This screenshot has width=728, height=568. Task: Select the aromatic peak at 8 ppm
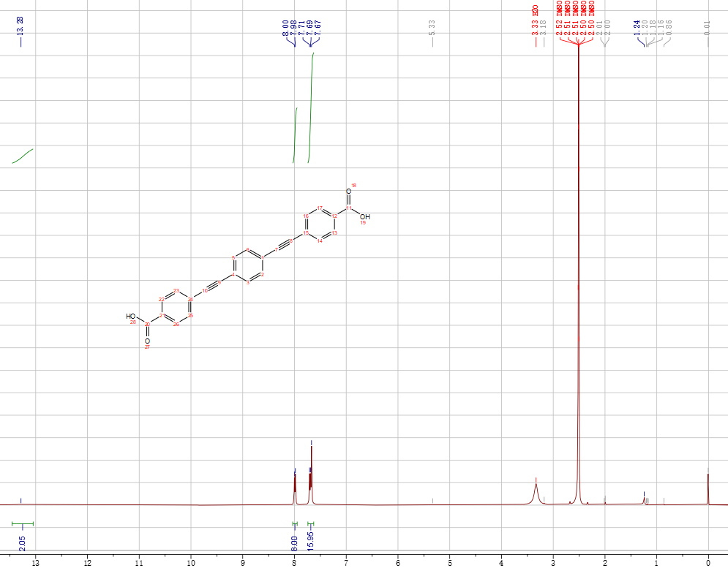295,486
